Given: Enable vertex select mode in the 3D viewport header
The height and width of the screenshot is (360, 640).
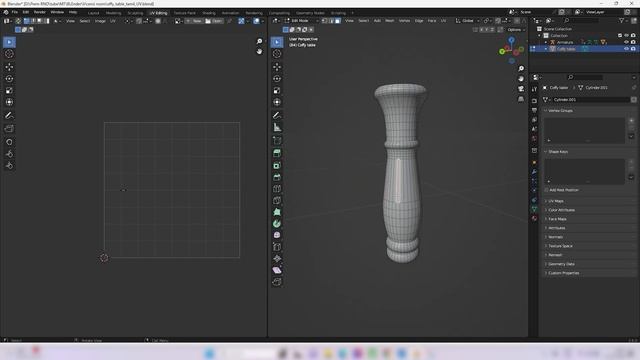Looking at the screenshot, I should pyautogui.click(x=325, y=20).
